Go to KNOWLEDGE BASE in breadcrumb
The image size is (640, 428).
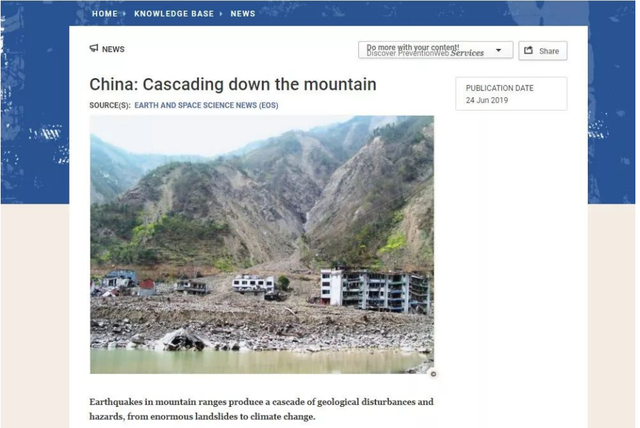[x=174, y=14]
